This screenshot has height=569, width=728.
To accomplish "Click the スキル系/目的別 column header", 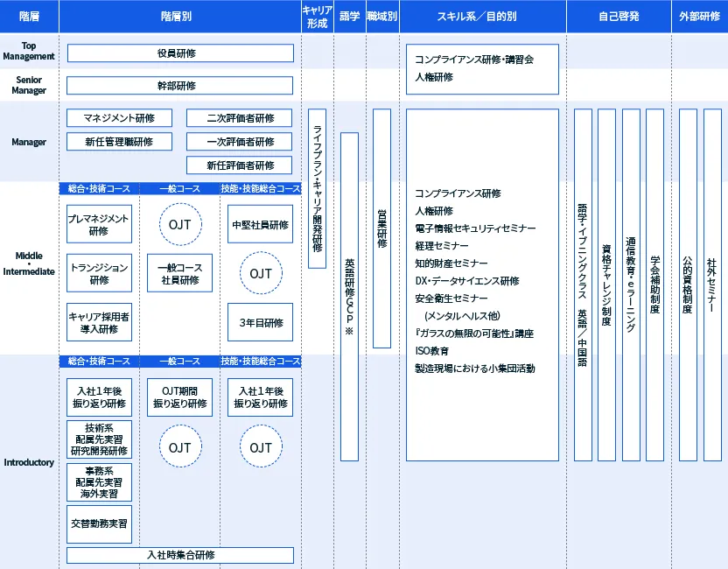I will coord(483,17).
